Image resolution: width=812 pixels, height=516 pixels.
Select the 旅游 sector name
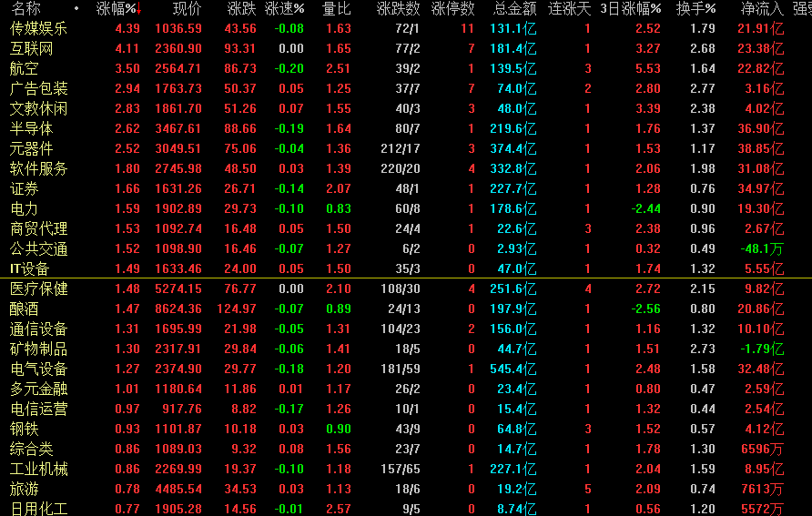coord(25,489)
